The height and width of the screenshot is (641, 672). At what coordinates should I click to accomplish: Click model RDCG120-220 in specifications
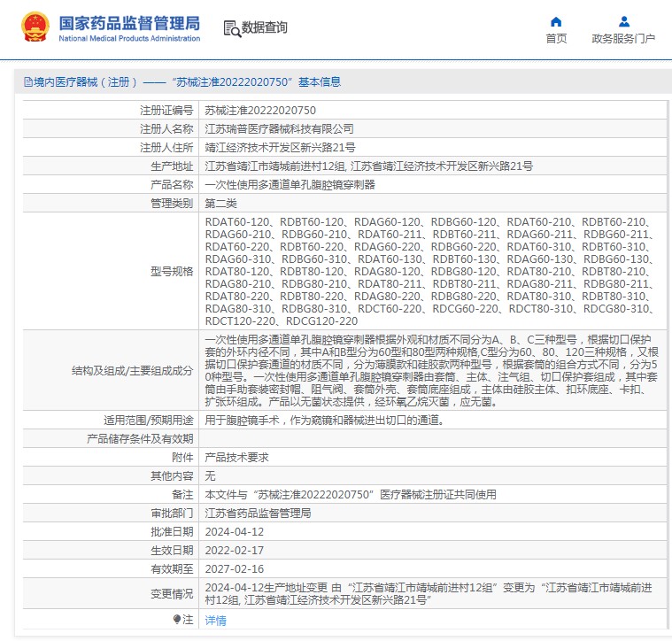point(321,320)
